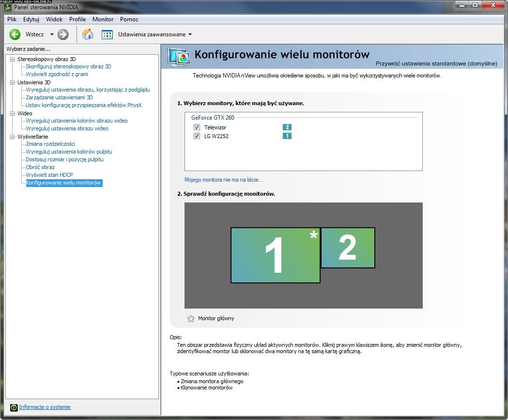Select monitor 2 in layout preview
The image size is (508, 420).
click(348, 248)
